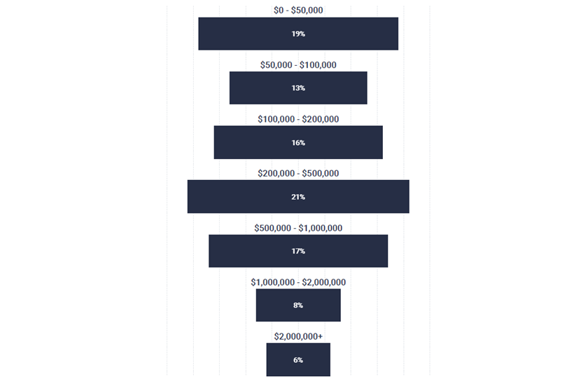
Task: Click the $500,000 - $1,000,000 label
Action: click(x=298, y=228)
